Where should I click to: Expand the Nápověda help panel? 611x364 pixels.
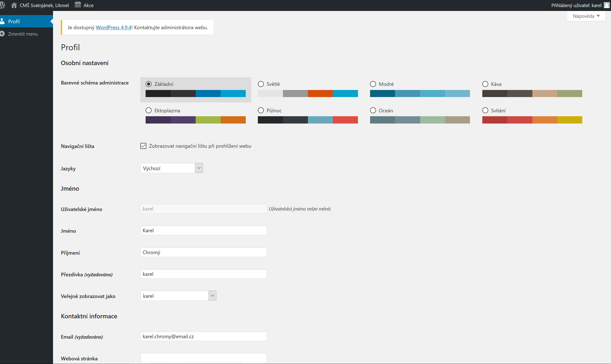586,16
